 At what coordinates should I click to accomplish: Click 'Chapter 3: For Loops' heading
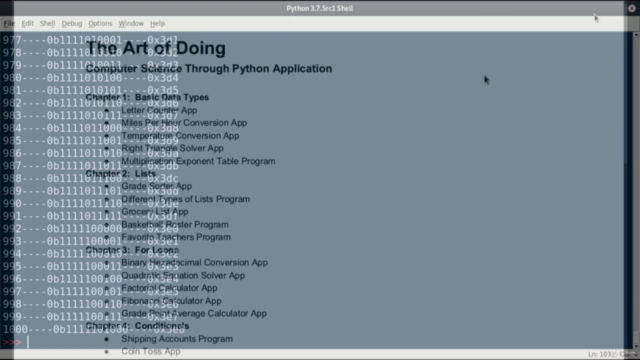pos(132,250)
